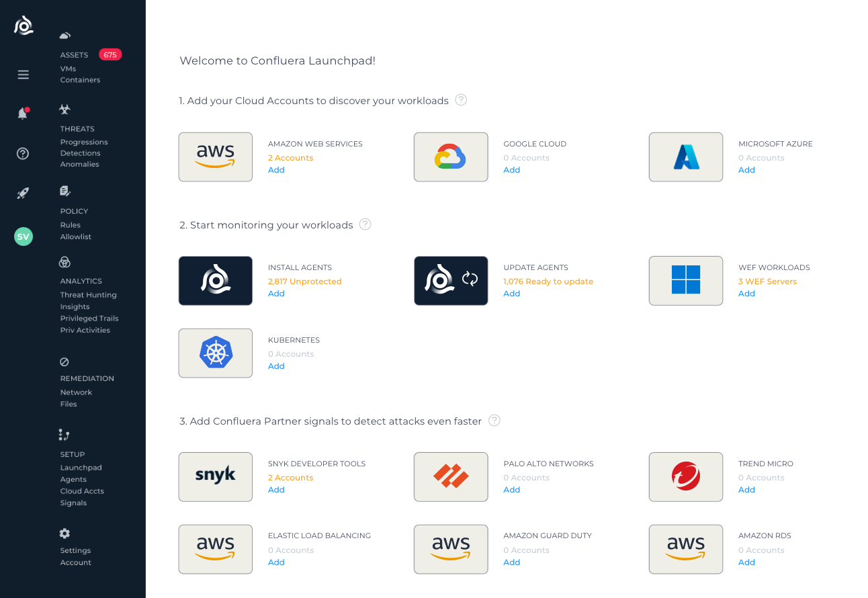Click Add under Install Agents
This screenshot has width=868, height=598.
pyautogui.click(x=276, y=294)
